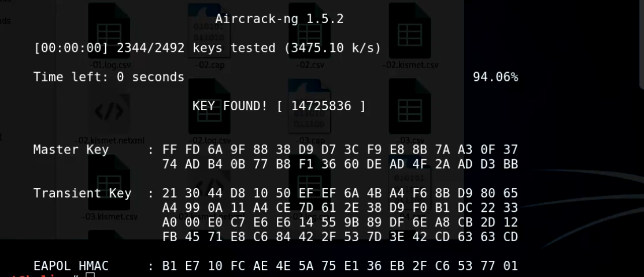Click the terminal prompt cursor at bottom

pos(90,275)
